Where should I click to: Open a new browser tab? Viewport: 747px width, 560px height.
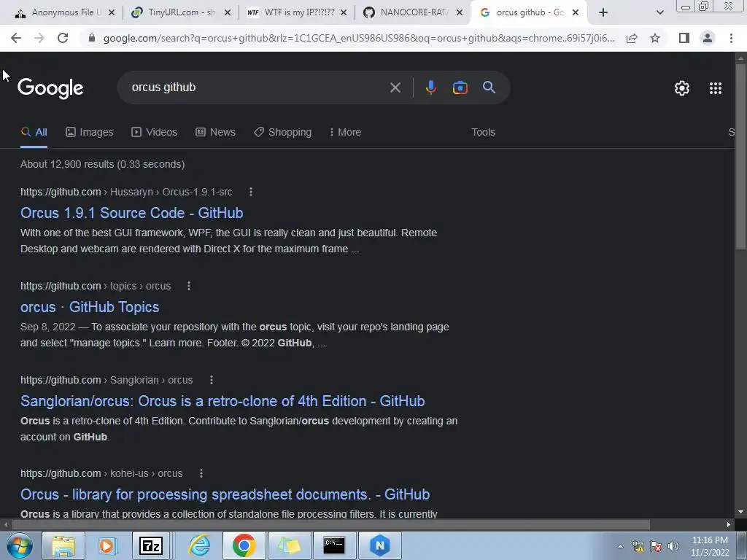pyautogui.click(x=603, y=13)
